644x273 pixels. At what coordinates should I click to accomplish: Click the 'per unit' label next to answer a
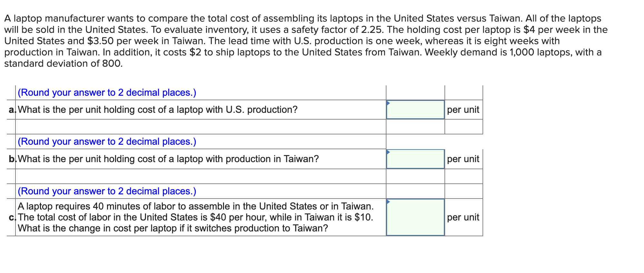click(x=463, y=110)
